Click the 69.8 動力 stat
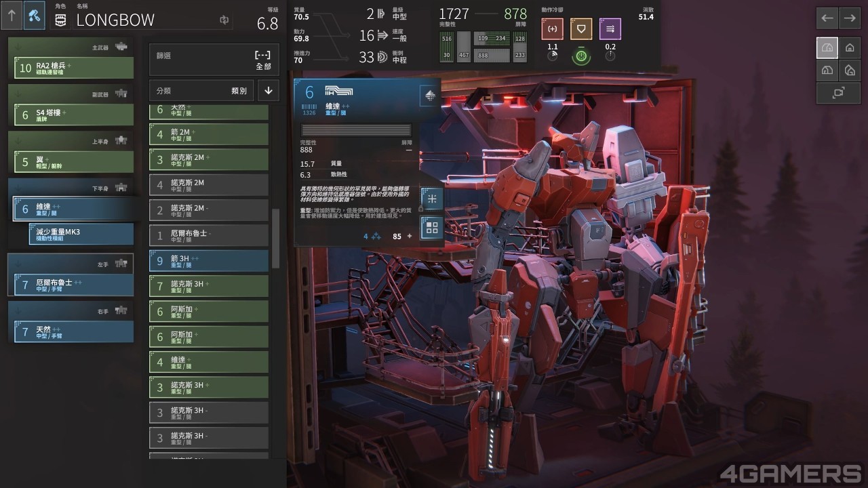The height and width of the screenshot is (488, 868). [x=302, y=39]
